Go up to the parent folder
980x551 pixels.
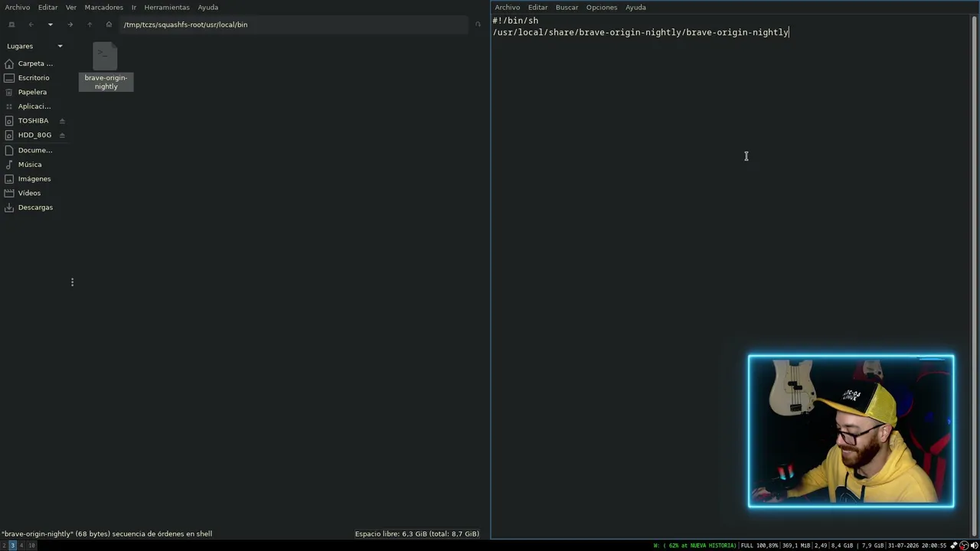(90, 24)
